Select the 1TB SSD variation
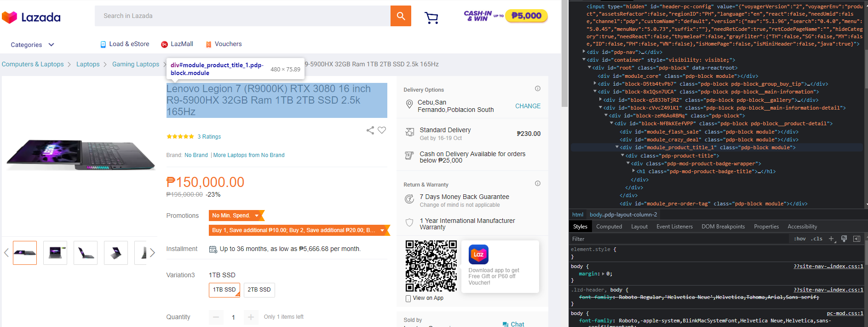 [x=224, y=290]
